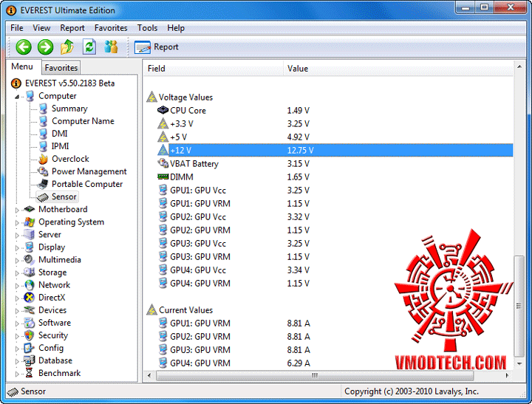Click the Server icon in tree
The height and width of the screenshot is (404, 532).
pos(30,234)
